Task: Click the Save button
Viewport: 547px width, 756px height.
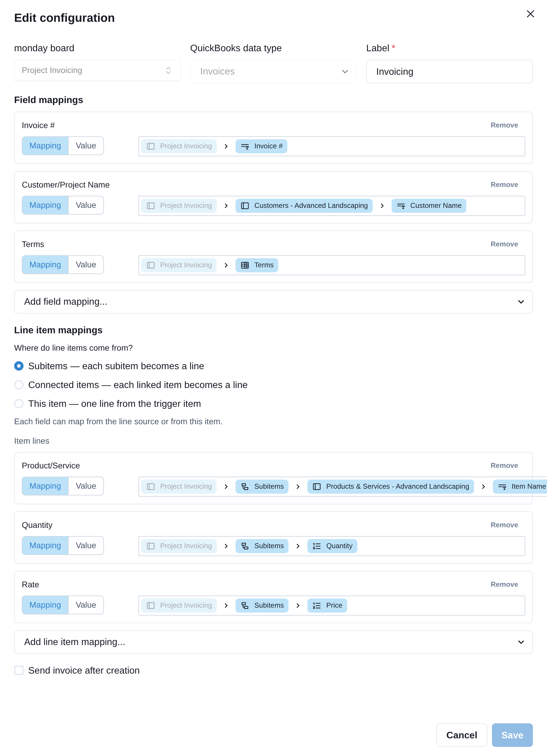Action: (x=512, y=735)
